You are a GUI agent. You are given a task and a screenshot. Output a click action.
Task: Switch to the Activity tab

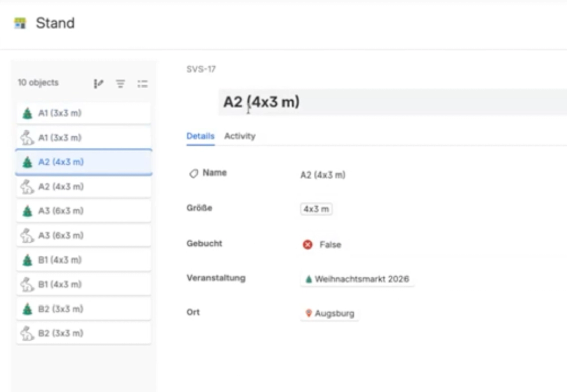pos(240,136)
